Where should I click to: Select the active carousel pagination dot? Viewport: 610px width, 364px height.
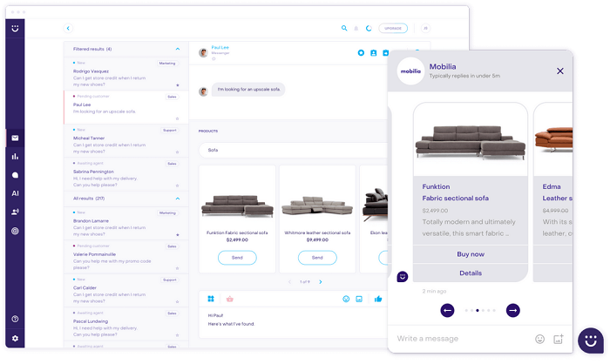[x=478, y=310]
